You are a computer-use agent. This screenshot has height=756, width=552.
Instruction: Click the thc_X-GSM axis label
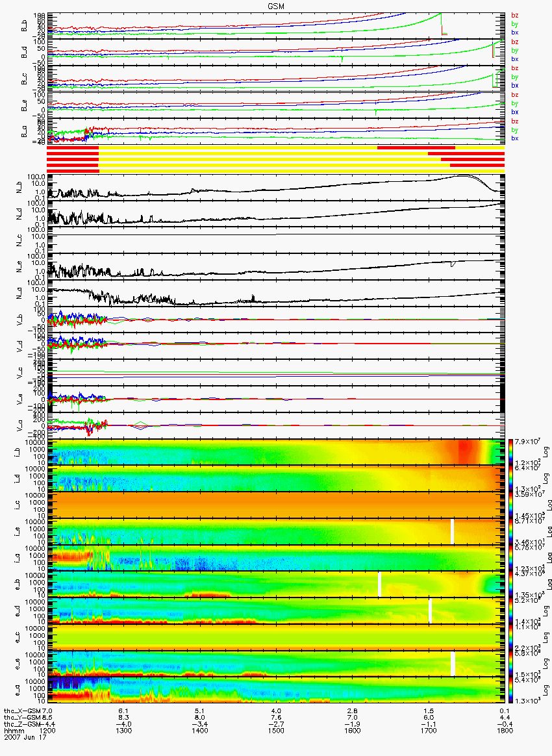click(x=22, y=711)
